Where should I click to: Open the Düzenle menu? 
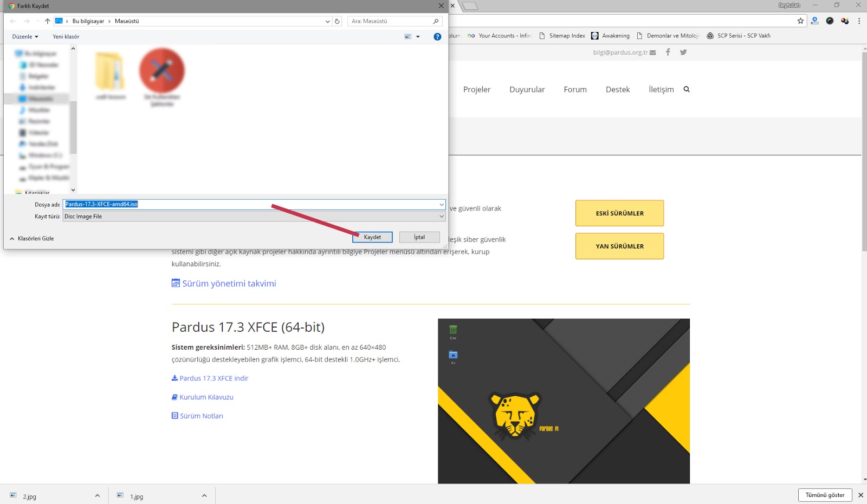click(25, 37)
